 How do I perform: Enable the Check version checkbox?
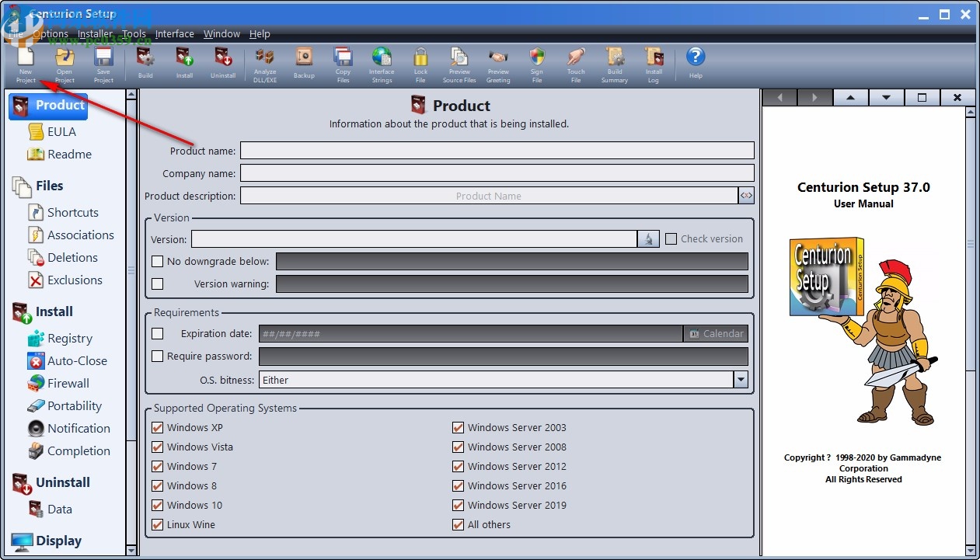[671, 239]
